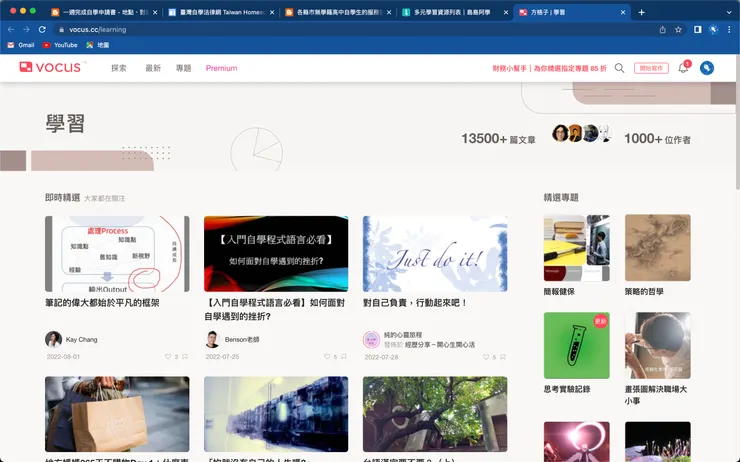Click the Kay Chang author avatar
740x462 pixels.
(53, 339)
